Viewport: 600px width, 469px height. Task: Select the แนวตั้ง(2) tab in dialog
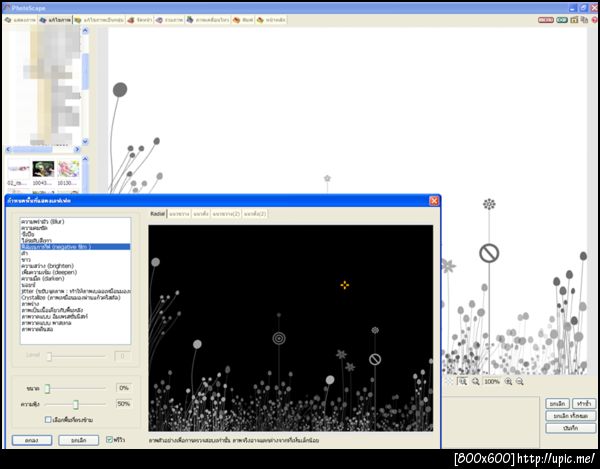click(x=255, y=214)
